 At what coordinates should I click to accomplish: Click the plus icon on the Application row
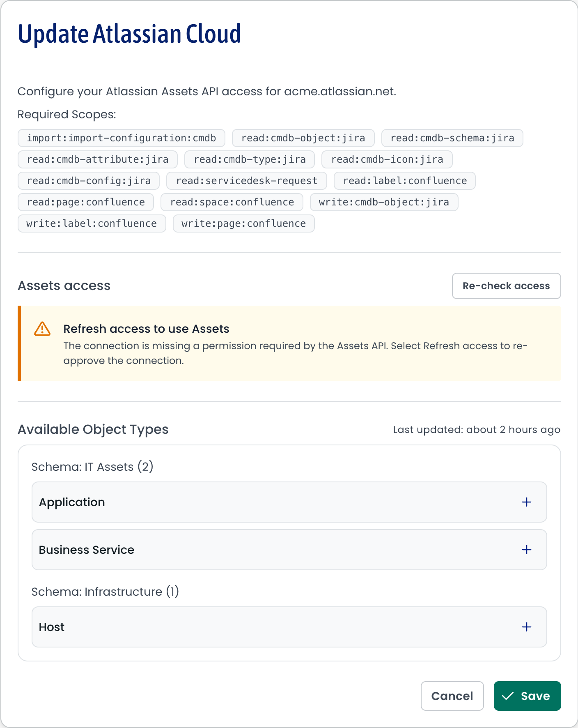click(x=527, y=502)
